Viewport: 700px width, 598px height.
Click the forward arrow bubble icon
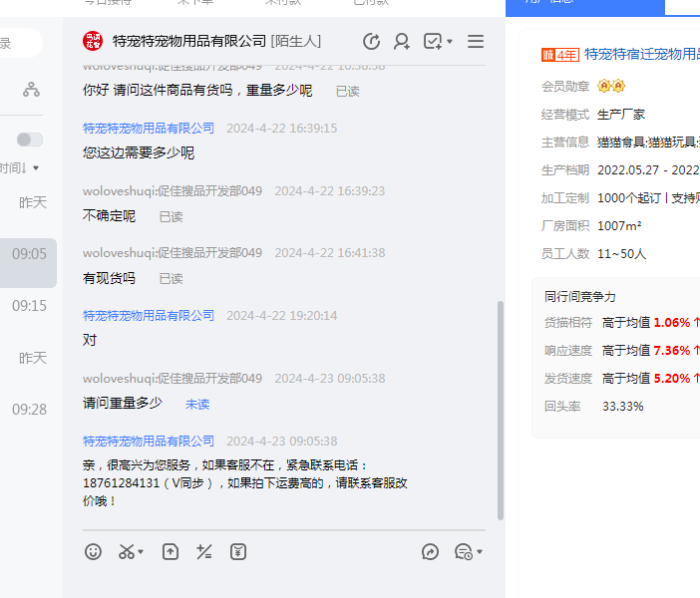tap(431, 551)
